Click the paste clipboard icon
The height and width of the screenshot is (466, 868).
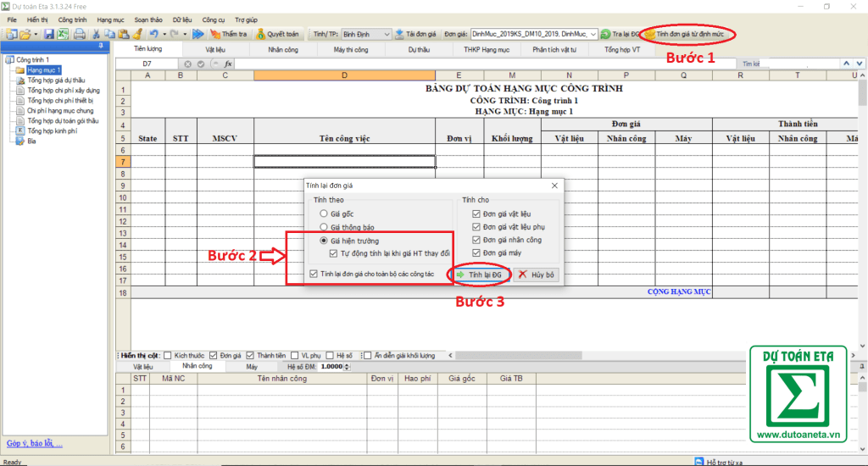point(124,34)
